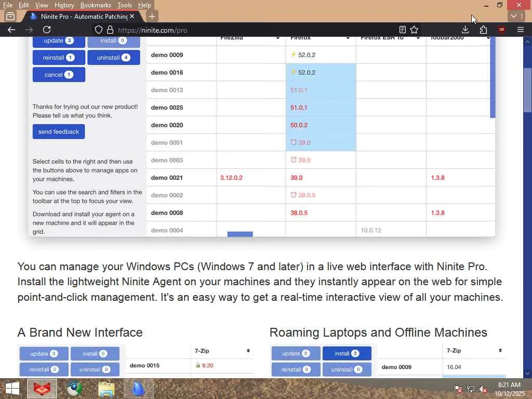Open the Help menu
The width and height of the screenshot is (532, 399).
pyautogui.click(x=144, y=5)
